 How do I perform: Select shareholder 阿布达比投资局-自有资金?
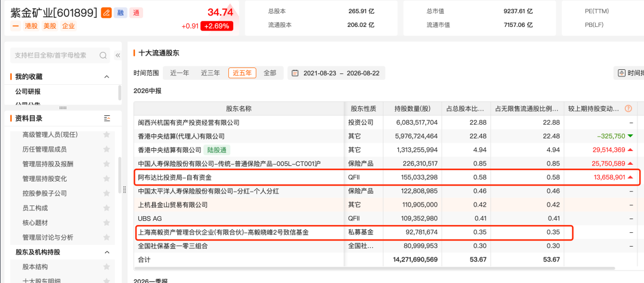pos(175,177)
